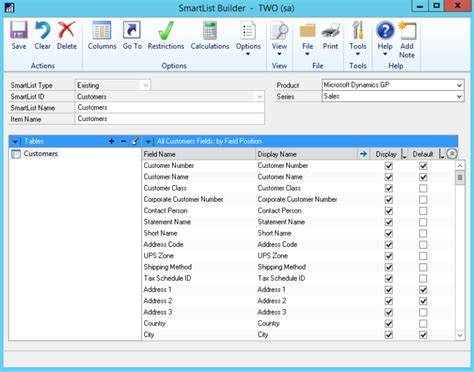Toggle Display for Customer Number
The image size is (474, 372).
click(389, 166)
